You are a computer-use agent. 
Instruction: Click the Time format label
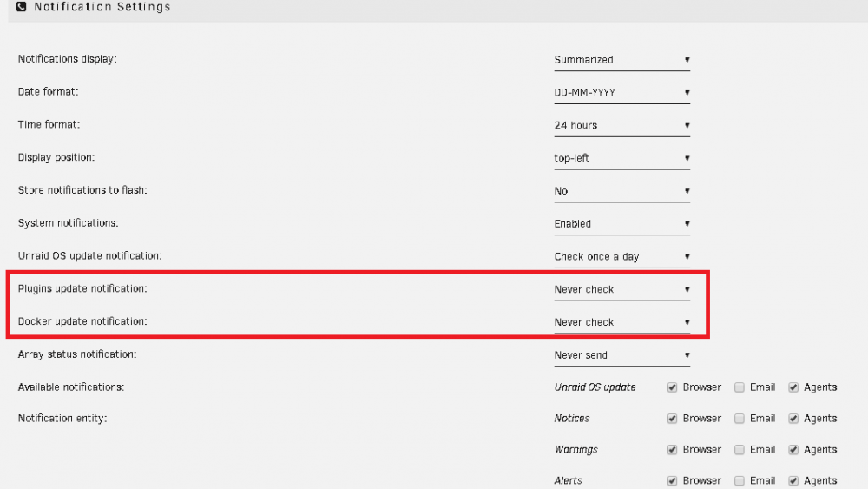(49, 124)
